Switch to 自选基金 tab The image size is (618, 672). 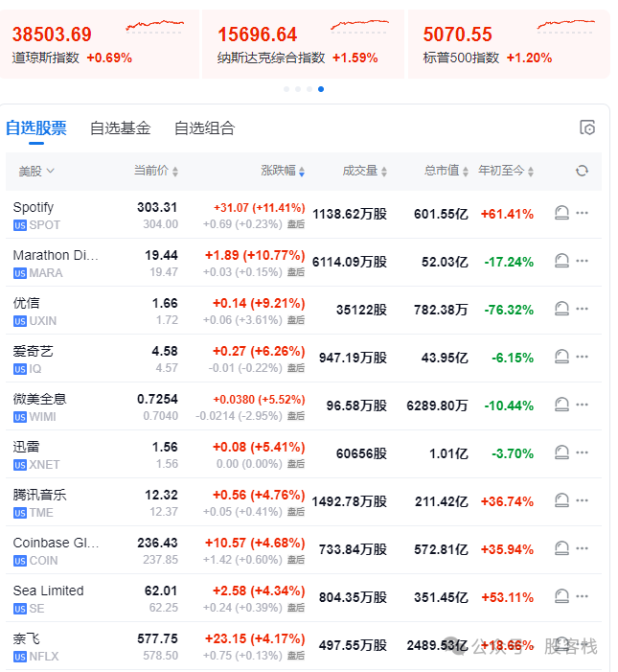click(121, 128)
